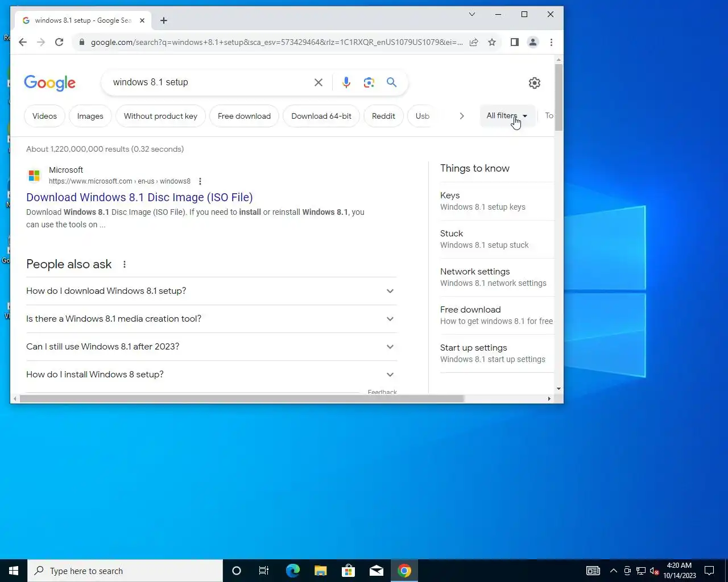Open Google quick settings gear

tap(535, 83)
